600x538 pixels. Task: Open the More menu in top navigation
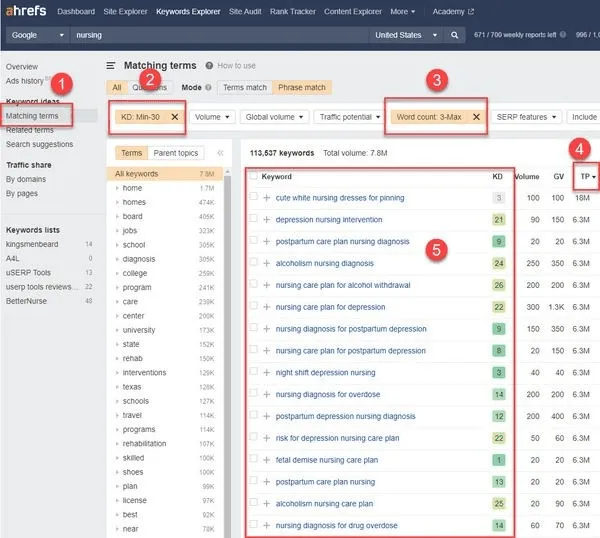pos(403,11)
